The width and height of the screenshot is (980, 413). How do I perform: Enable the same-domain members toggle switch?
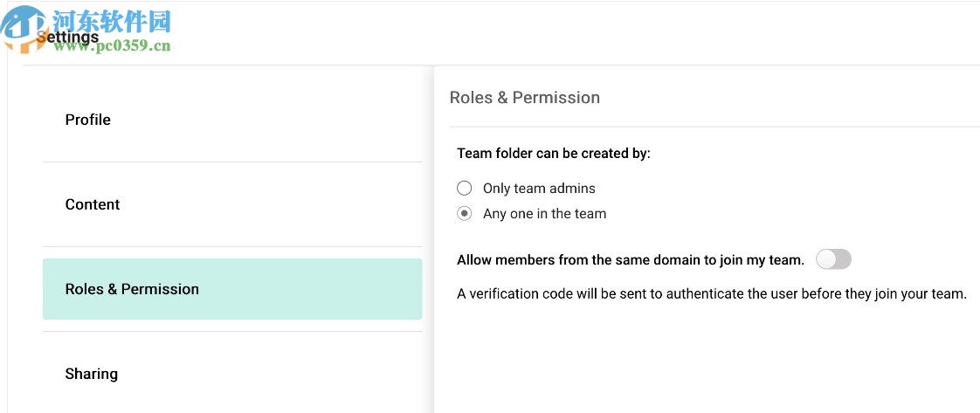coord(833,259)
